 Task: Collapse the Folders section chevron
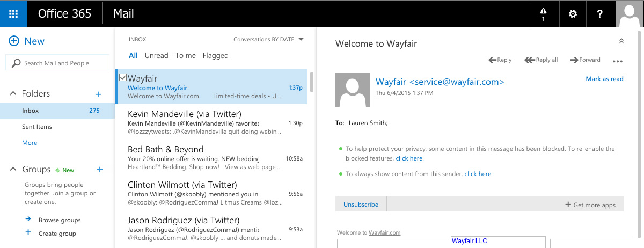tap(13, 94)
